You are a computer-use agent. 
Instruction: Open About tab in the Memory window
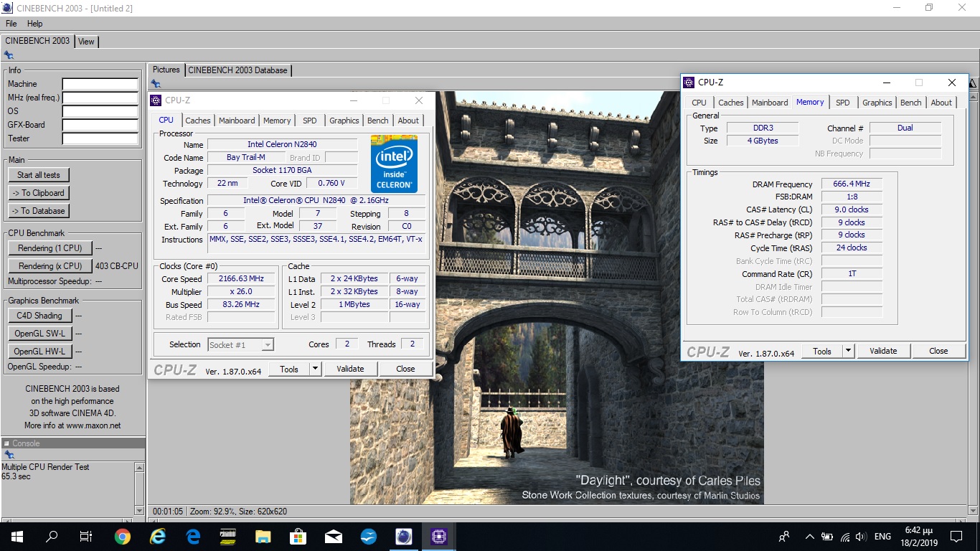click(941, 103)
